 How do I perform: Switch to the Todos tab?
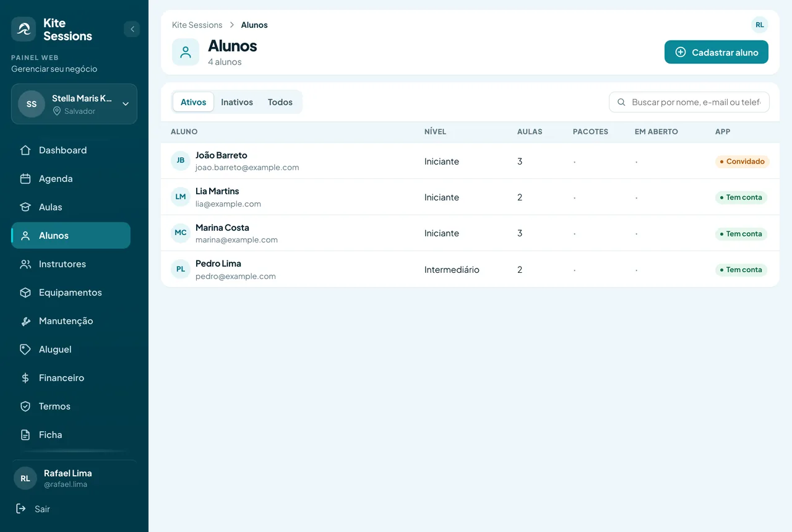pos(280,102)
